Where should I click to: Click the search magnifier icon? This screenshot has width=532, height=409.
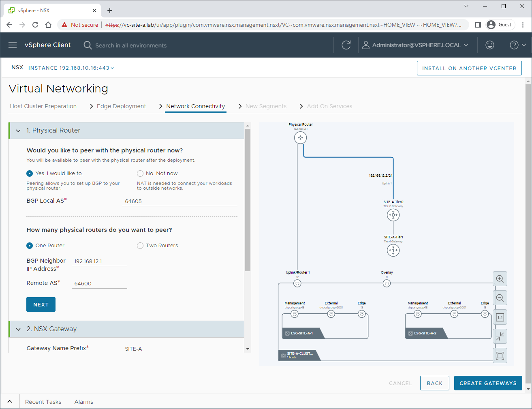tap(88, 45)
